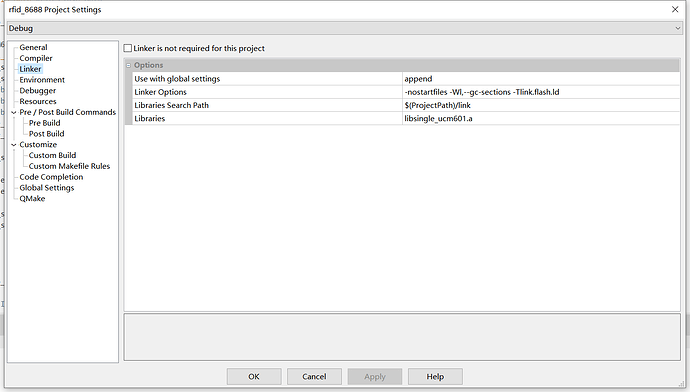This screenshot has height=392, width=690.
Task: Collapse the Pre / Post Build Commands tree node
Action: click(x=14, y=112)
